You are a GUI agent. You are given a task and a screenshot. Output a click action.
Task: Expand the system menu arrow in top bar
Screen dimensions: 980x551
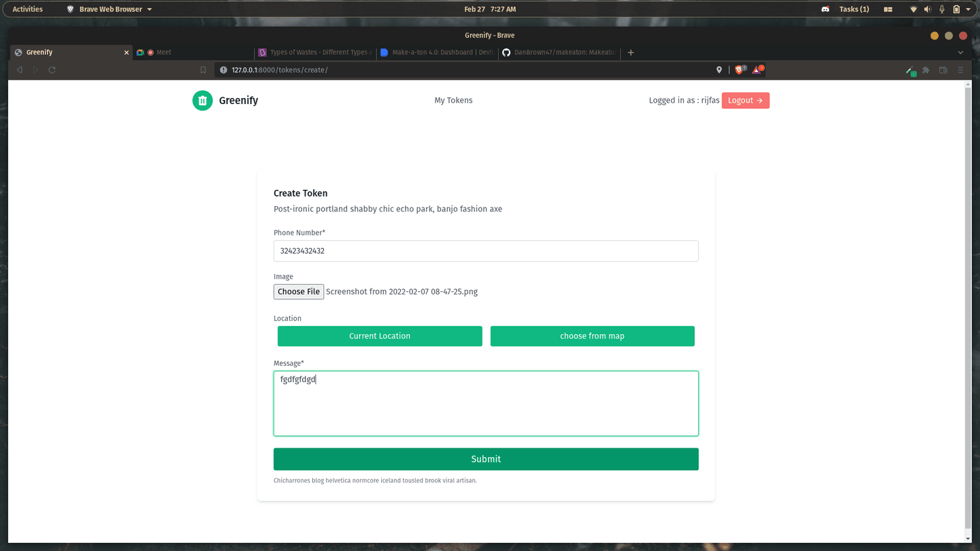[967, 10]
